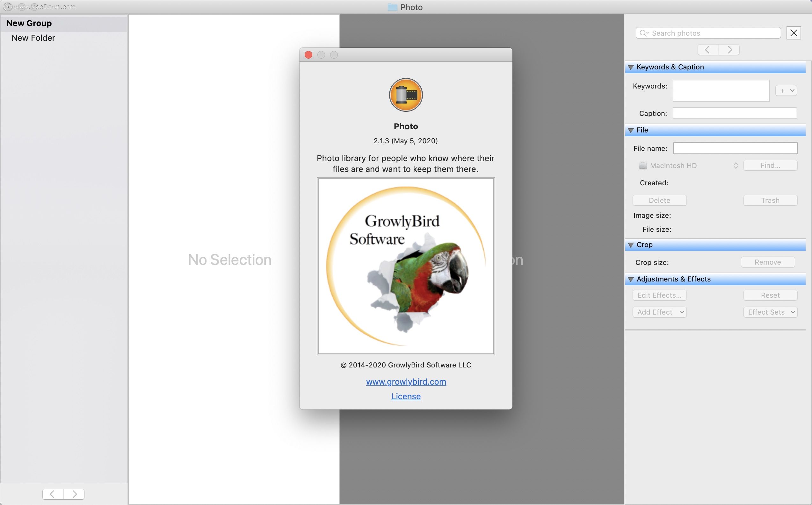
Task: Click the Edit Effects... button
Action: tap(659, 295)
